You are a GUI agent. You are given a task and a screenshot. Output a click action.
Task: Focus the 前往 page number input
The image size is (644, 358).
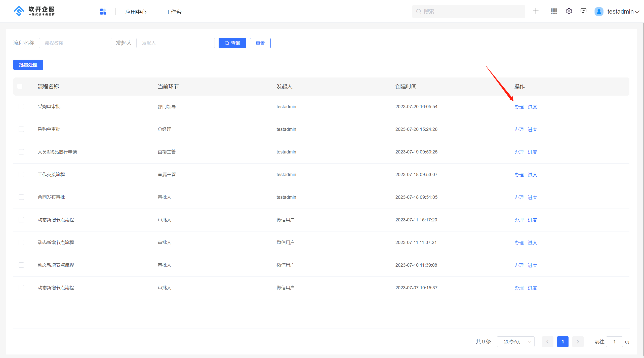click(x=614, y=342)
